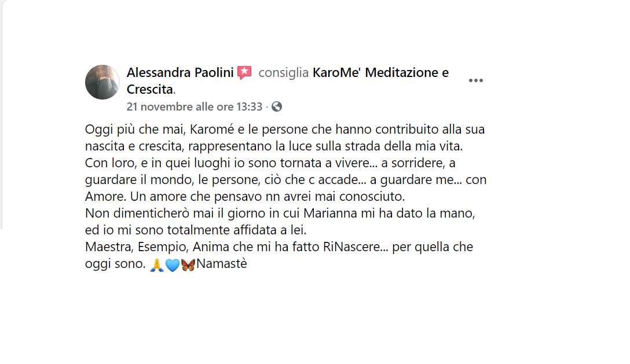Click the red star recommendation badge
The height and width of the screenshot is (364, 630).
[244, 73]
